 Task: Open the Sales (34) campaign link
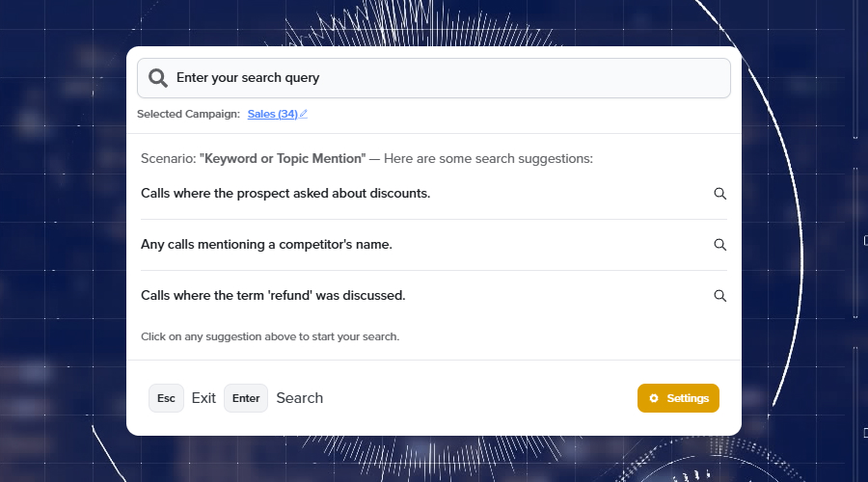[x=272, y=114]
